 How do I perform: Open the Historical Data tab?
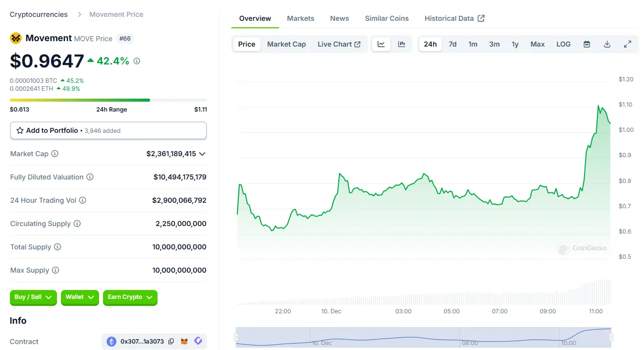pyautogui.click(x=454, y=18)
